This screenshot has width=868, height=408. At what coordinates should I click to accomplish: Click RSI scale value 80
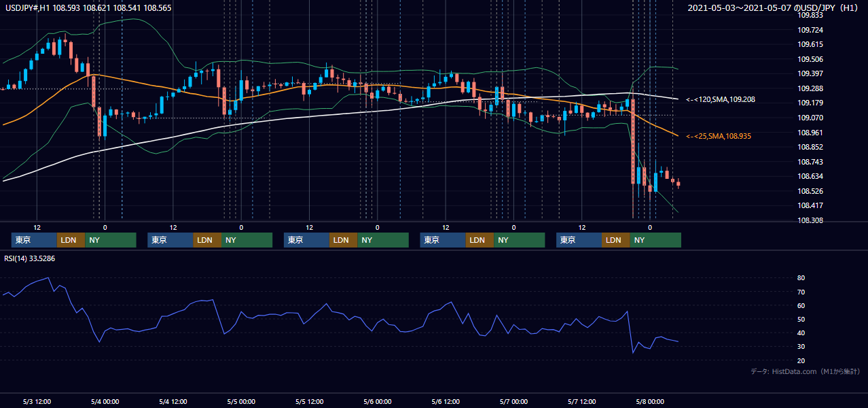point(801,278)
